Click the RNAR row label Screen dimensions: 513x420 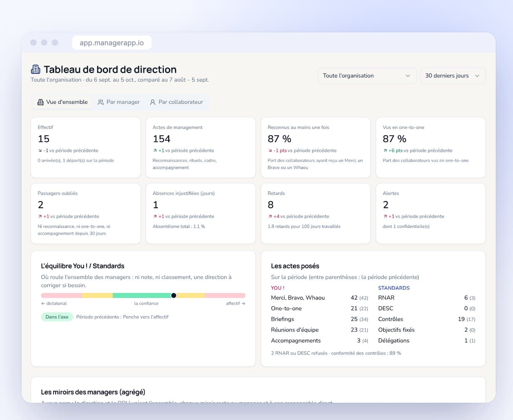click(386, 298)
